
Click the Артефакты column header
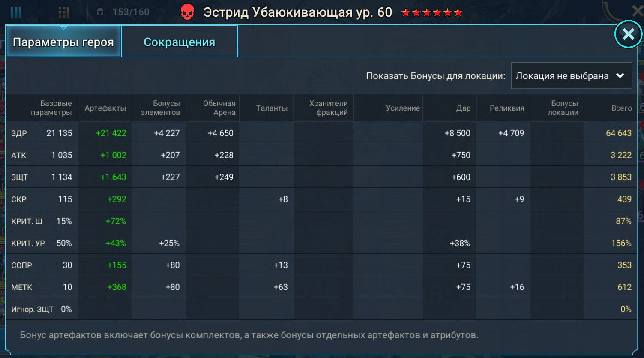[105, 108]
